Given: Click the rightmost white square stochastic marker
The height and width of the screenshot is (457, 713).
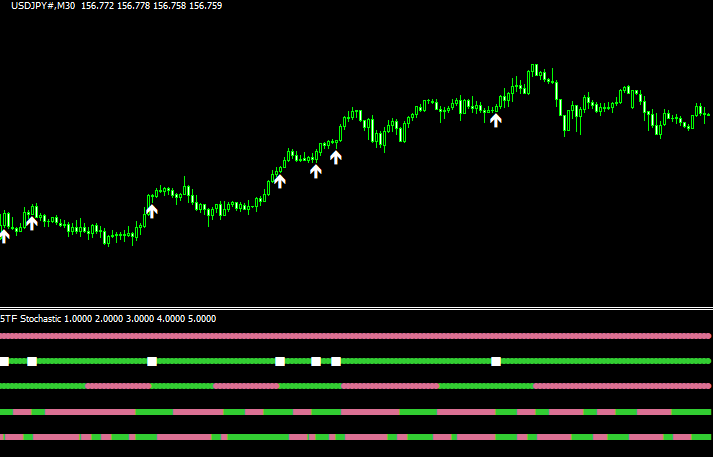Looking at the screenshot, I should click(496, 361).
